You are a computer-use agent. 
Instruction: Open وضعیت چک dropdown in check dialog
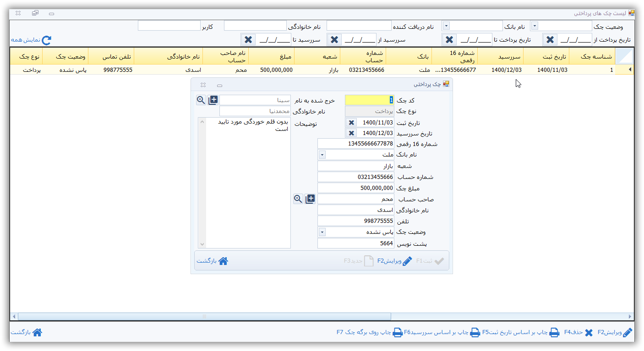pos(322,232)
